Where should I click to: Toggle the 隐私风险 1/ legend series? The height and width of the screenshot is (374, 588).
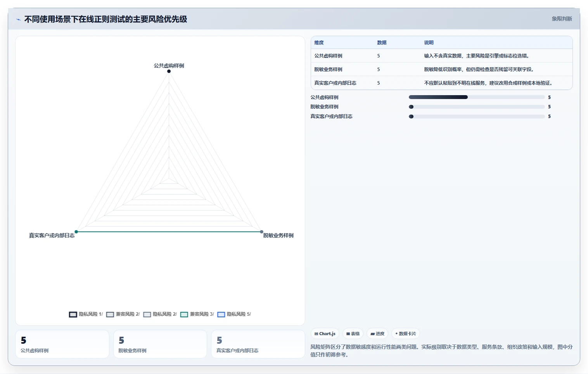coord(86,314)
